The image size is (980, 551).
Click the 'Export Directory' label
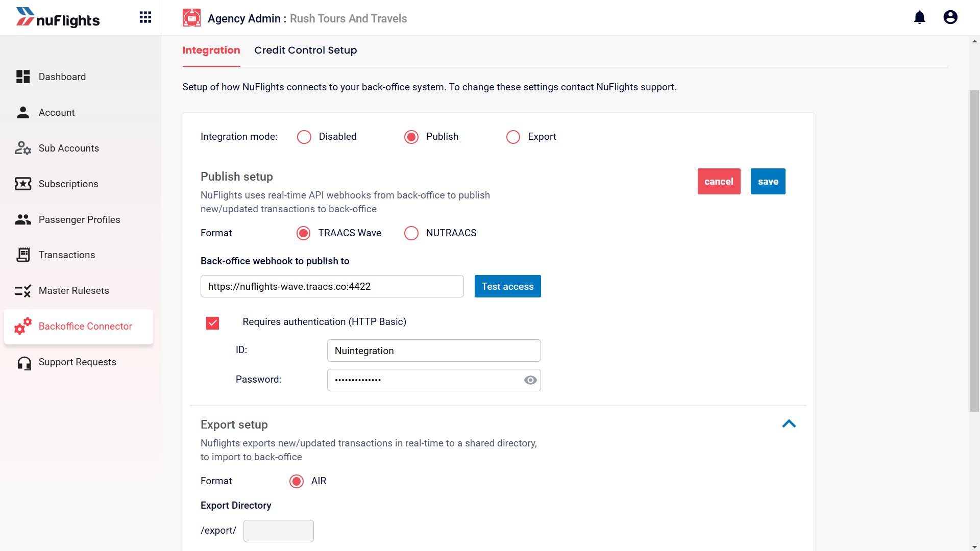236,505
